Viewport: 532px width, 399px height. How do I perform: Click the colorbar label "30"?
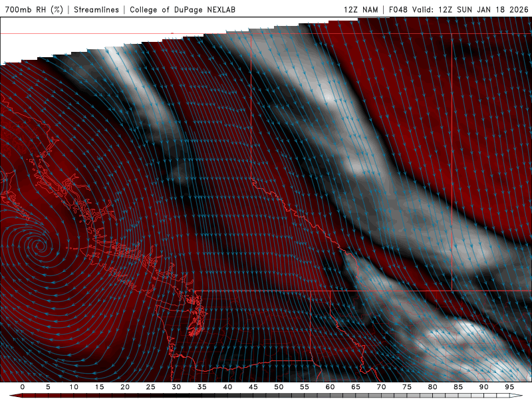[x=176, y=387]
